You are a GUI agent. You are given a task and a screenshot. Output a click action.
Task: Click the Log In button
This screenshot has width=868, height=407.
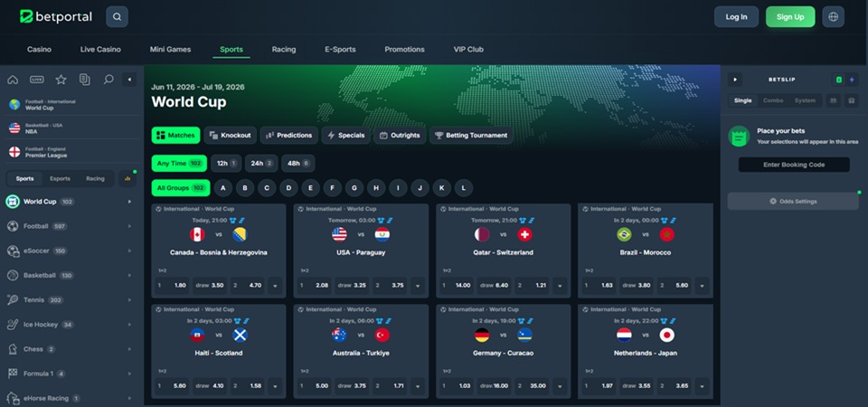(x=736, y=16)
